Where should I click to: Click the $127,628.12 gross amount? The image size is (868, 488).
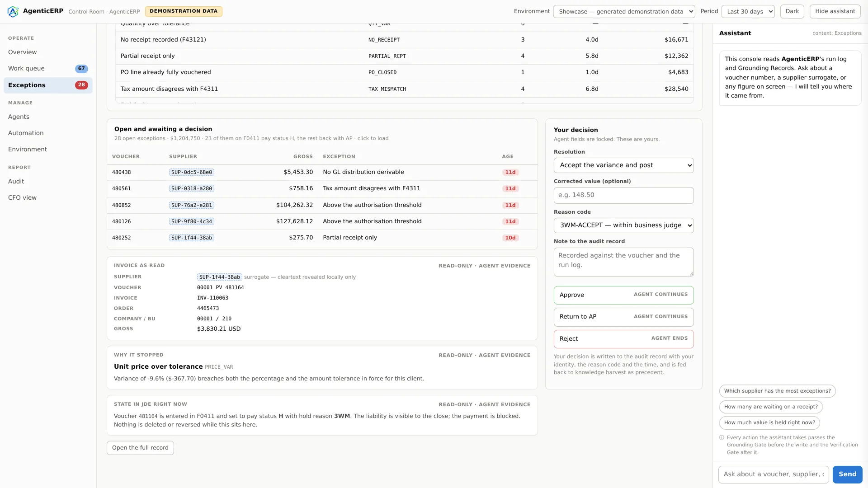pyautogui.click(x=294, y=221)
